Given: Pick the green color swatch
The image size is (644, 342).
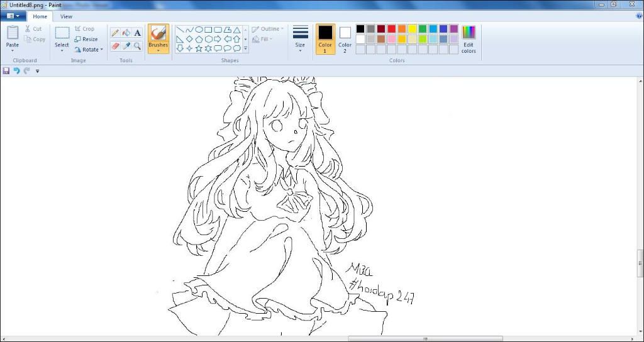Looking at the screenshot, I should (422, 29).
